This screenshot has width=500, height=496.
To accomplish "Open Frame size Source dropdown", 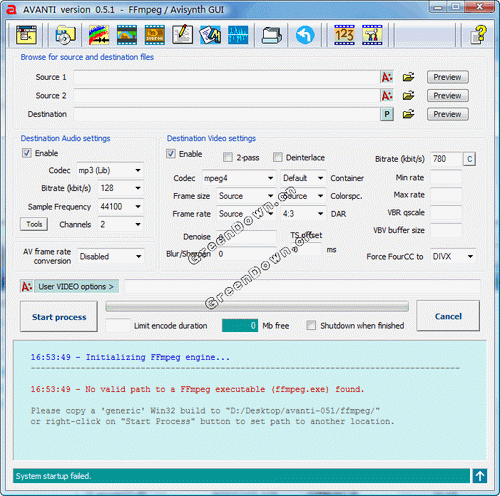I will 246,196.
